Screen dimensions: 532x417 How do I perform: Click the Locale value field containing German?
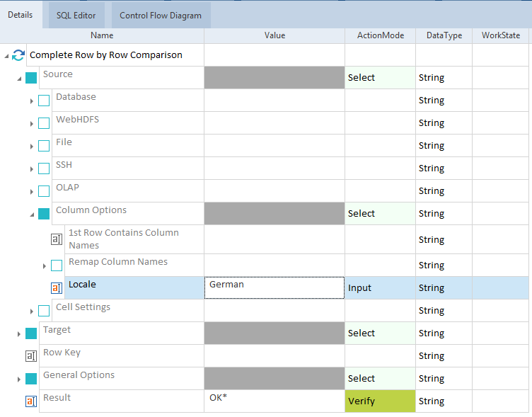point(274,288)
